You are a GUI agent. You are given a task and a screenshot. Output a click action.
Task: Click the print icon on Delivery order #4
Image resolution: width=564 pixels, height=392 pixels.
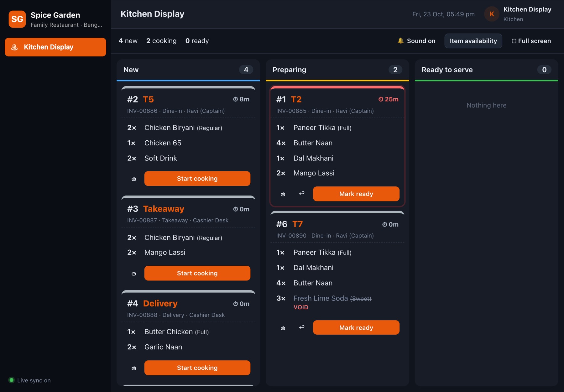coord(134,368)
